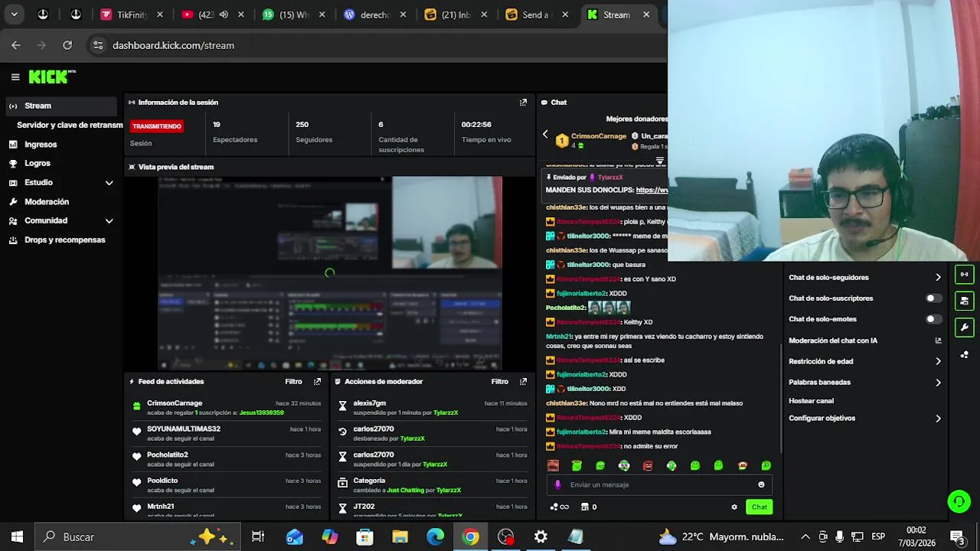Open the Windows Start menu
980x551 pixels.
coord(17,537)
